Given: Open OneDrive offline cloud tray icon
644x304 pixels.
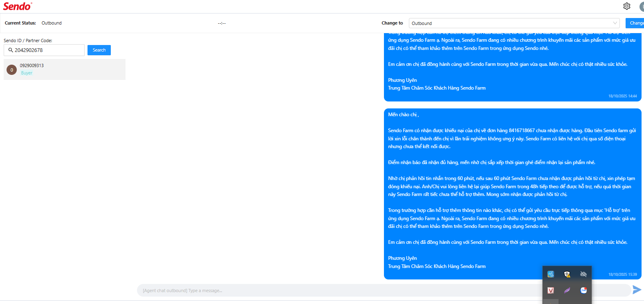Looking at the screenshot, I should 583,274.
